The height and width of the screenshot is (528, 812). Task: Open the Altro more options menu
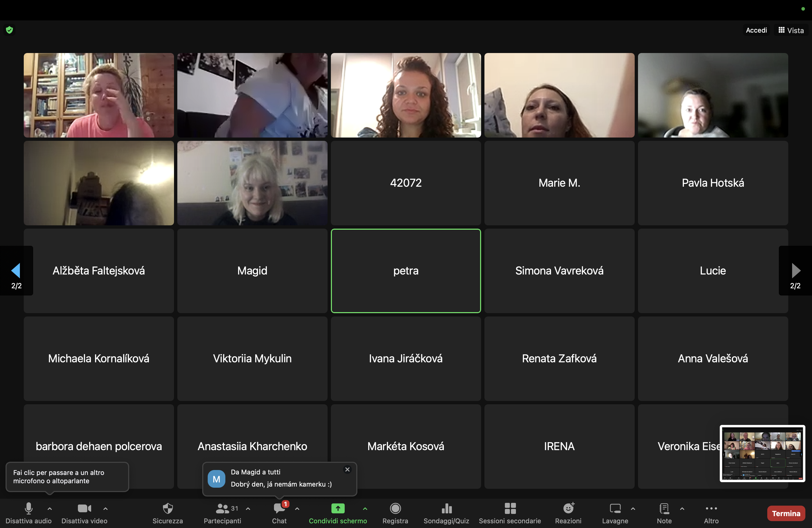point(711,513)
